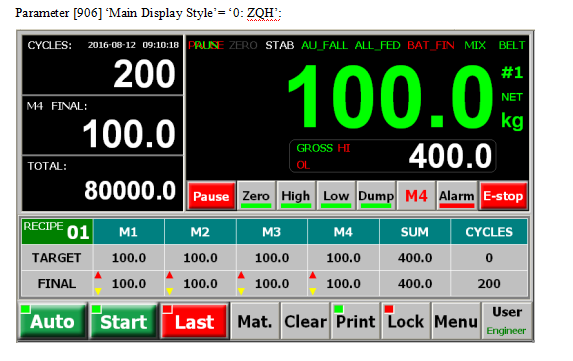Select the red M4 material button
The image size is (573, 361).
(x=416, y=196)
